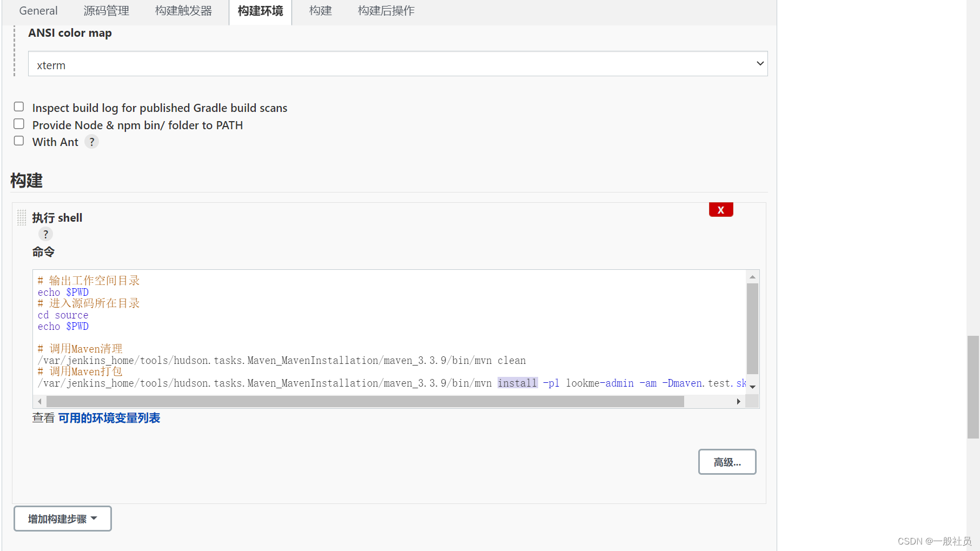980x551 pixels.
Task: Tick the With Ant checkbox
Action: 19,141
